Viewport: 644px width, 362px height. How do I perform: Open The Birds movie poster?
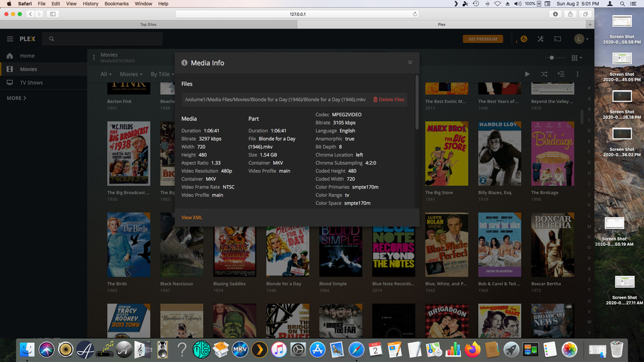pos(128,245)
